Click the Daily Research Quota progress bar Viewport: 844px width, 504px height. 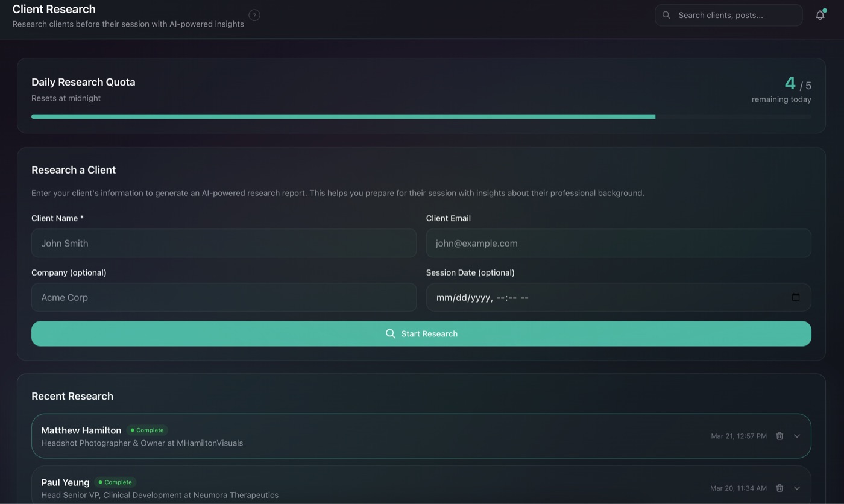(x=421, y=116)
